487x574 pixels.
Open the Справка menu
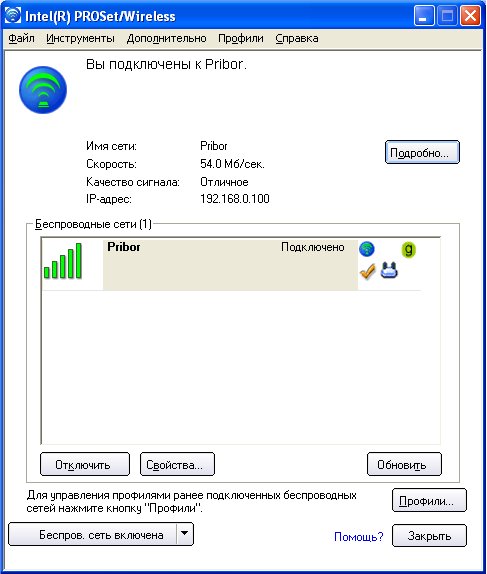297,38
